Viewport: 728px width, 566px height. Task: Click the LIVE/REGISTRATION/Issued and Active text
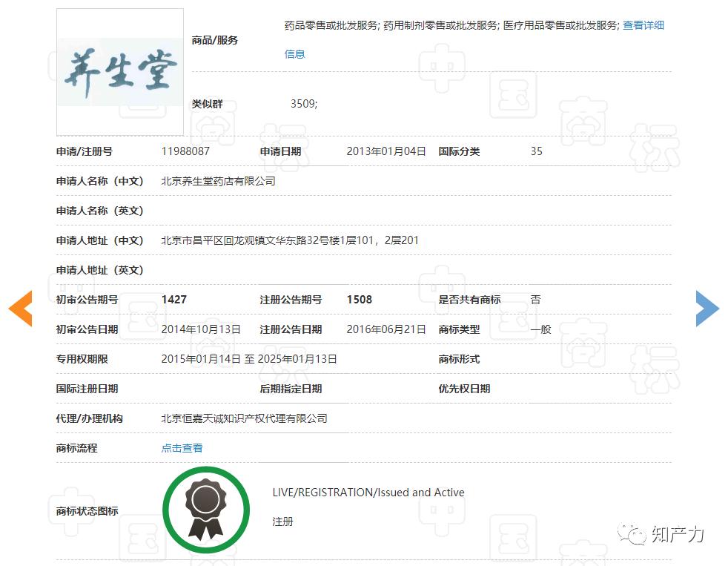[x=369, y=492]
